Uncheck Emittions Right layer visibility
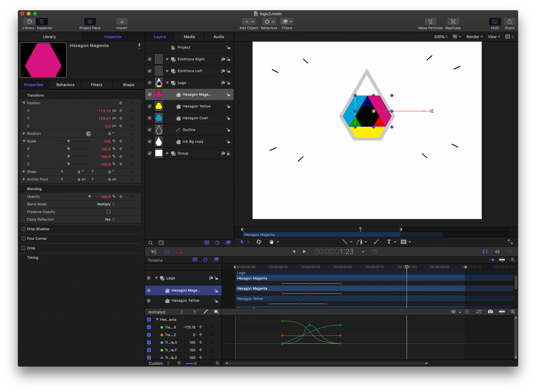Screen dimensions: 536x392 point(150,59)
